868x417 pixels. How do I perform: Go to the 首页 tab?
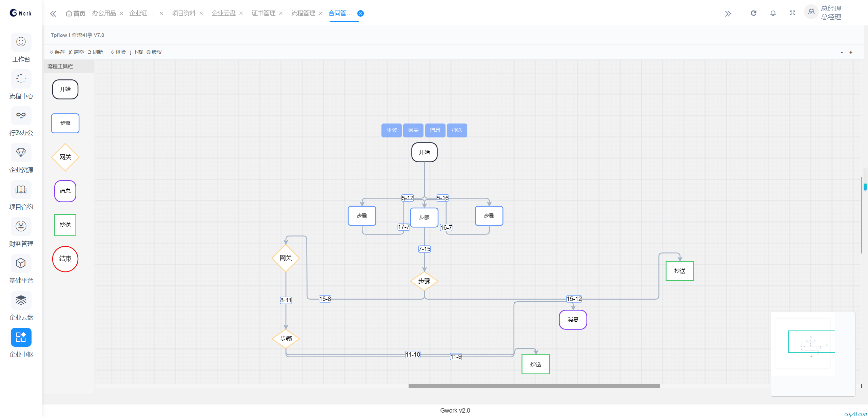coord(75,13)
